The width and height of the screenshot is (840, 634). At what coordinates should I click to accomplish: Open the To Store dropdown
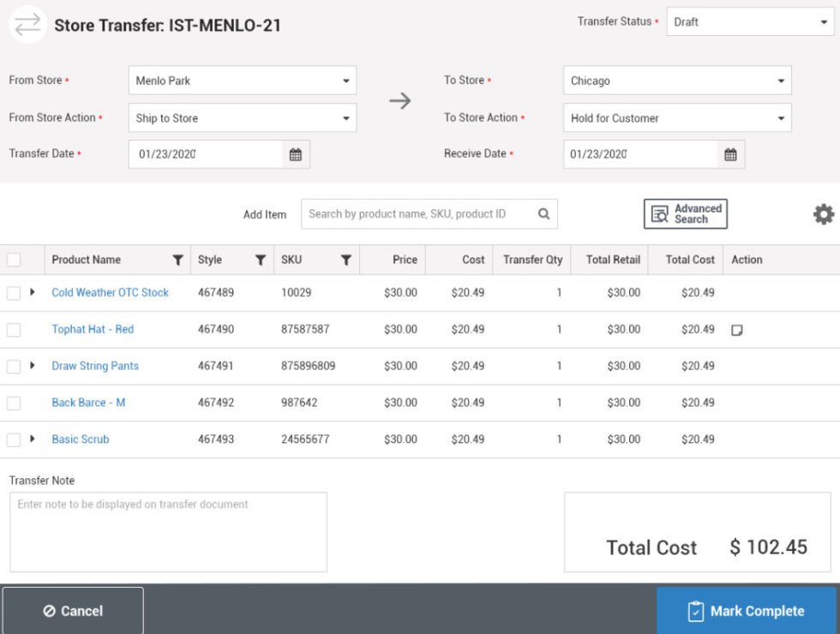click(677, 80)
